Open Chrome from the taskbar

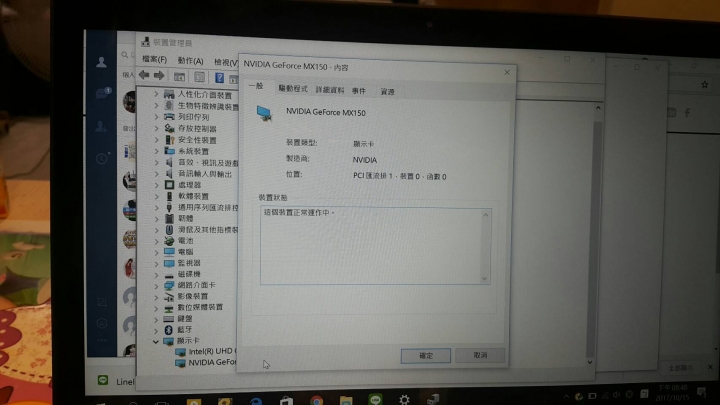[316, 401]
